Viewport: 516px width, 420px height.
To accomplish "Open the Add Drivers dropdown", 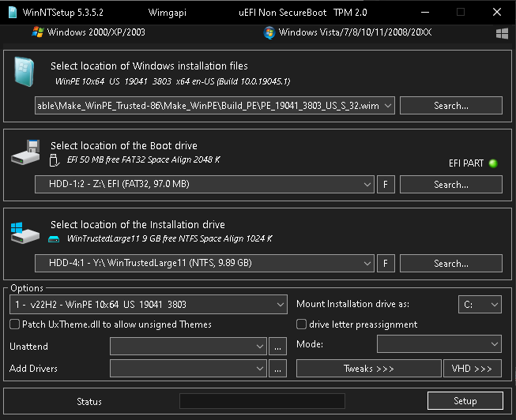I will (188, 368).
